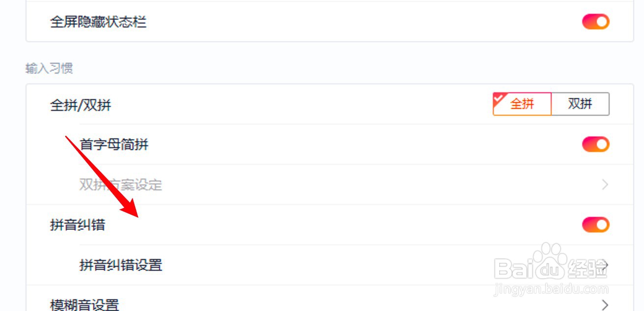Expand 拼音纠错设置 via its right arrow
This screenshot has height=311, width=644.
606,265
